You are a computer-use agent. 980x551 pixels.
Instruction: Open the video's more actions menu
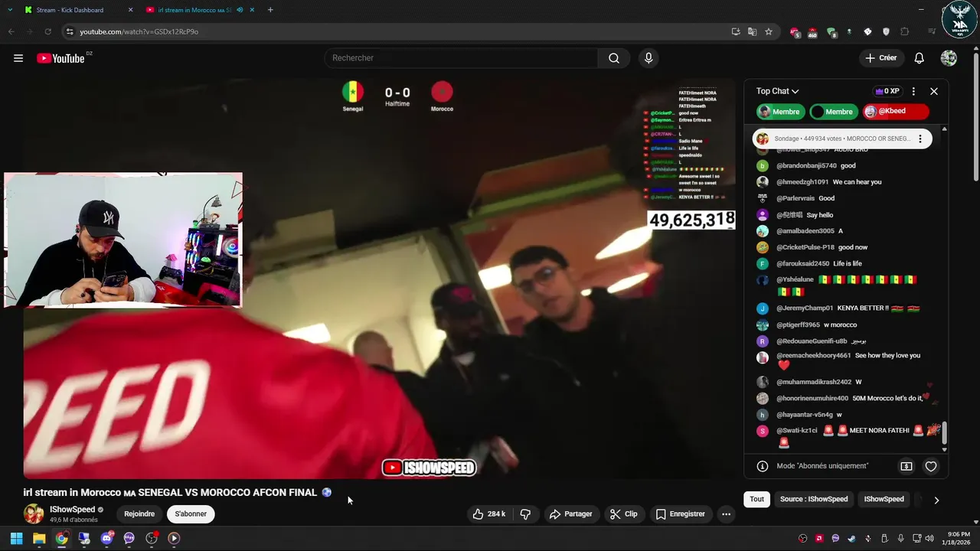click(726, 514)
